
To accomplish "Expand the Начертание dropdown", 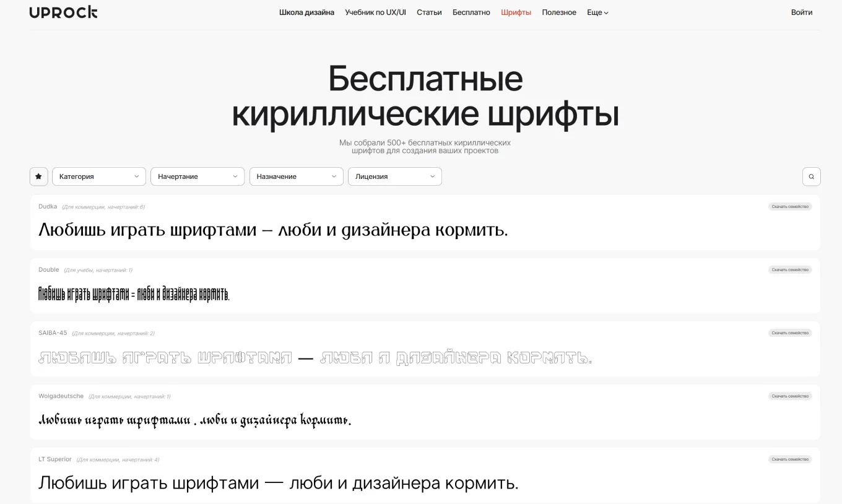I will pyautogui.click(x=197, y=176).
